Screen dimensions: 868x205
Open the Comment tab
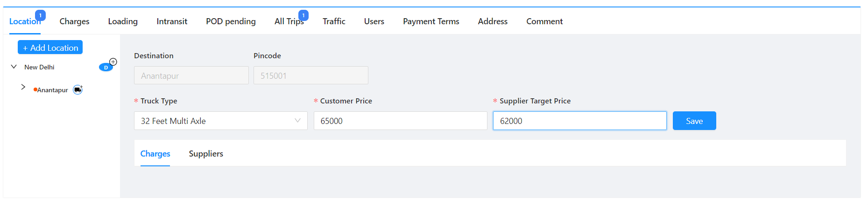(544, 21)
